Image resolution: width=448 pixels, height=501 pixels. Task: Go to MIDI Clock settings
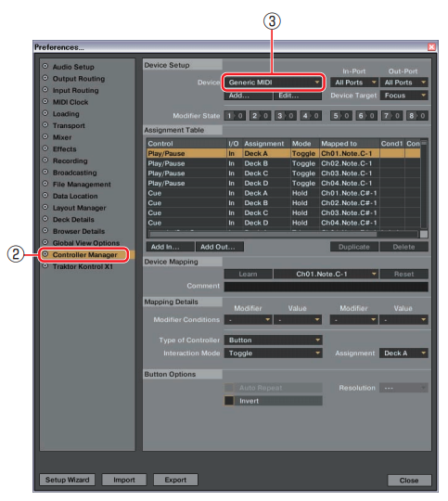70,102
